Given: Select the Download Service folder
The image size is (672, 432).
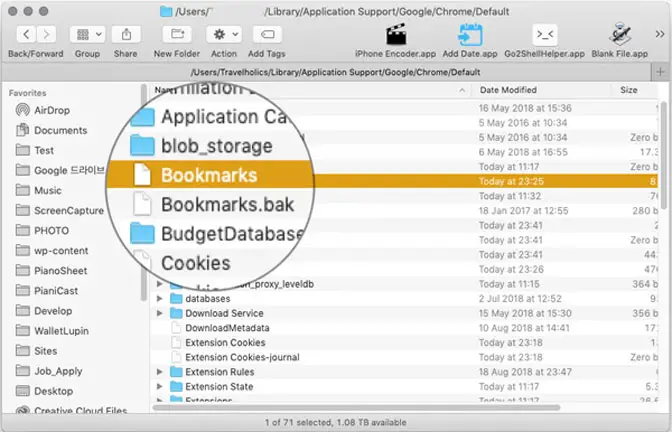Looking at the screenshot, I should tap(405, 313).
